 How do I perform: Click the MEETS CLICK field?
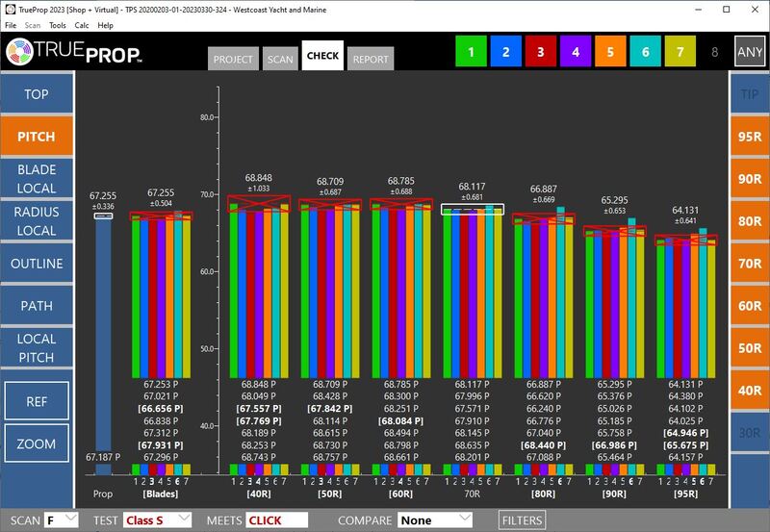tap(276, 520)
